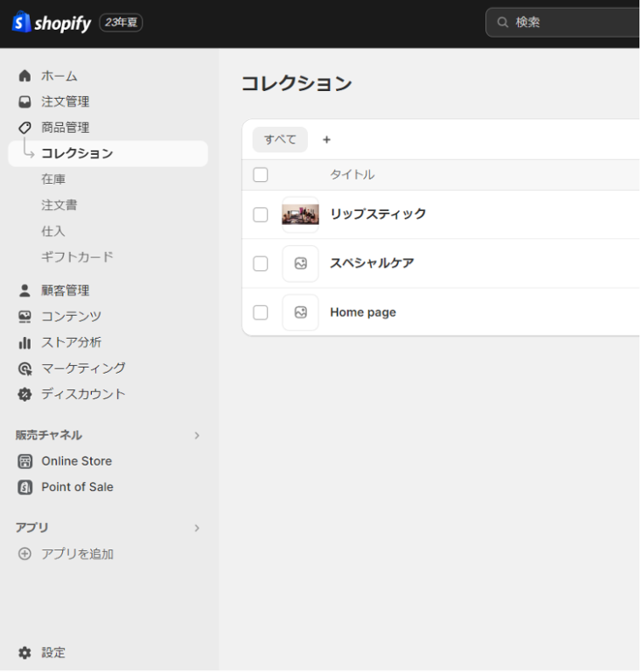The width and height of the screenshot is (642, 672).
Task: Select the Home page collection checkbox
Action: click(260, 312)
